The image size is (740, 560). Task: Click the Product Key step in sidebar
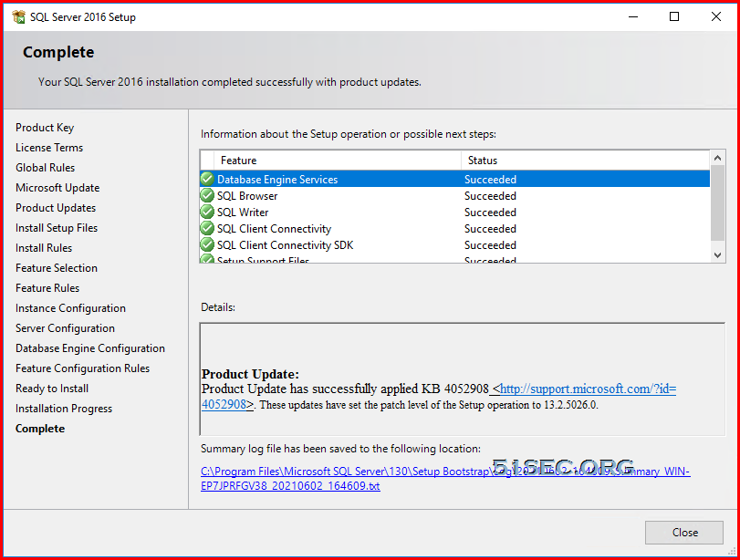[45, 128]
